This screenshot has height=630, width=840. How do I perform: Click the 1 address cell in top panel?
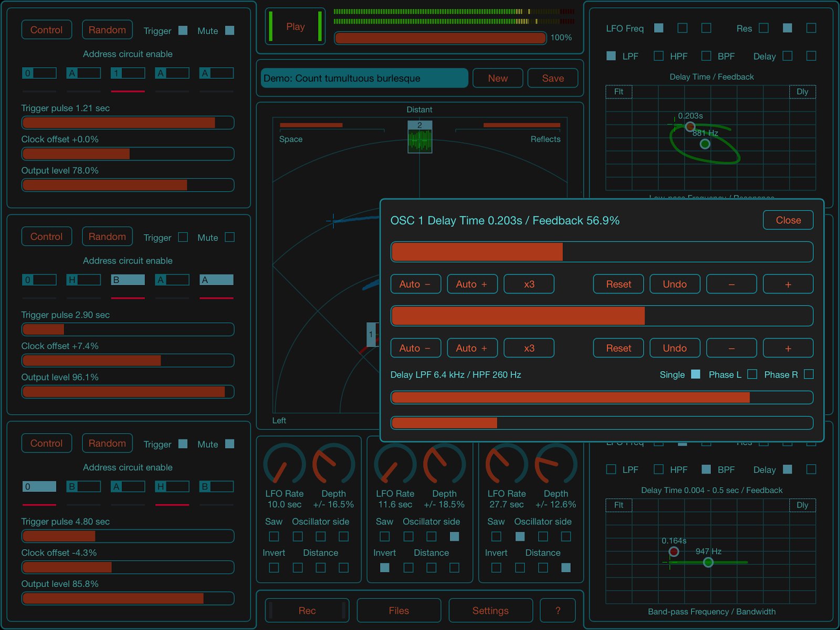coord(128,73)
